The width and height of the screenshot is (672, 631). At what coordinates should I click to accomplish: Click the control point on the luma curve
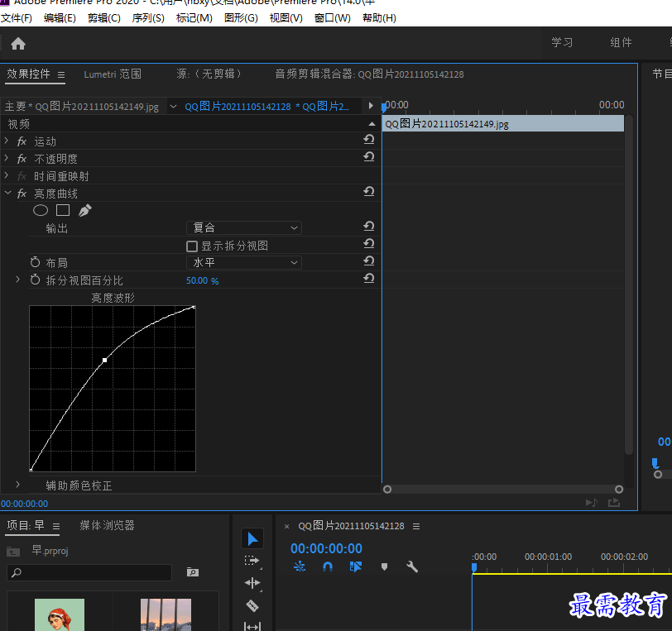click(104, 361)
